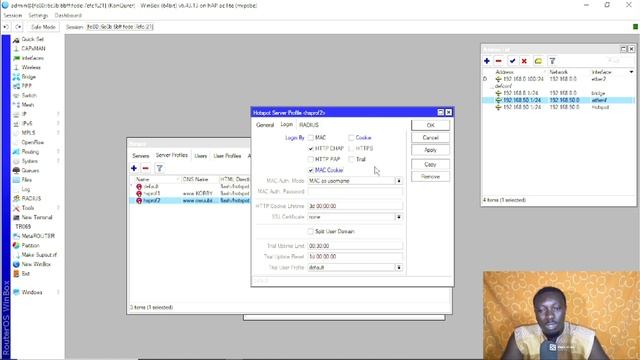
Task: Click the HTTP Cookie Lifetime field
Action: point(355,206)
